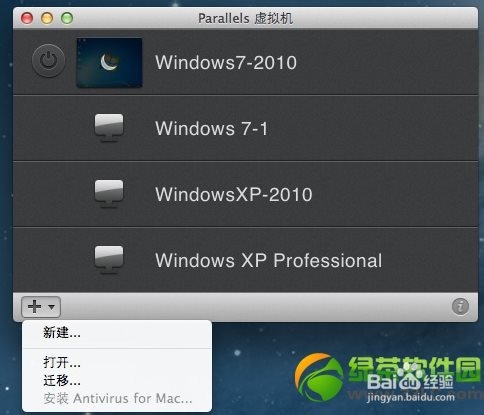Select the Windows7-2010 name text
484x415 pixels.
pyautogui.click(x=226, y=63)
